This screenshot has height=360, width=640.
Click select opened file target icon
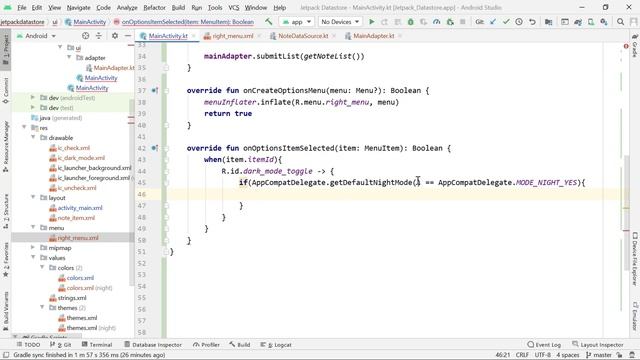pos(85,36)
